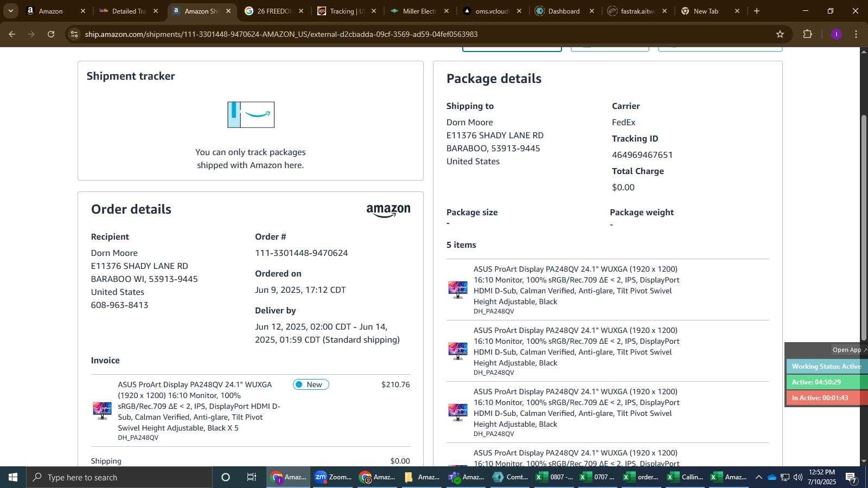
Task: Click the 5 items label
Action: (461, 245)
